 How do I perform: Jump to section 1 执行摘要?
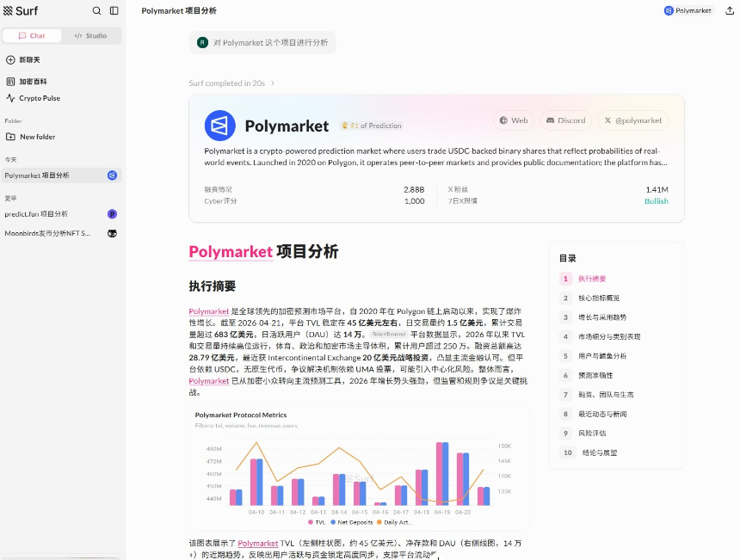(x=583, y=279)
